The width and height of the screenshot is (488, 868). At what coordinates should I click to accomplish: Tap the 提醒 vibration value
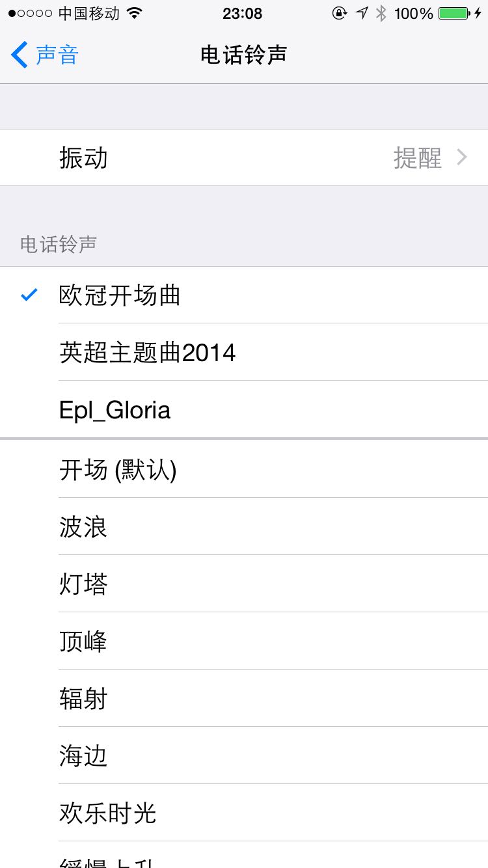[x=417, y=158]
